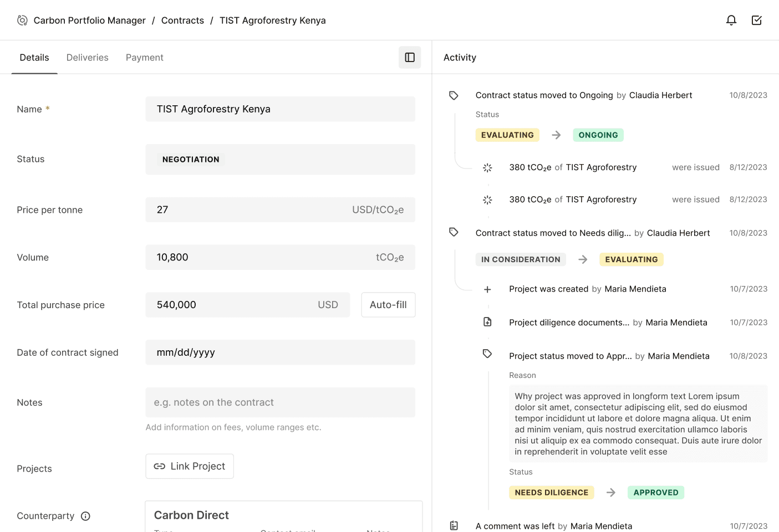Viewport: 779px width, 532px height.
Task: Click tag icon beside 'moved to Needs dilig...' entry
Action: point(454,232)
